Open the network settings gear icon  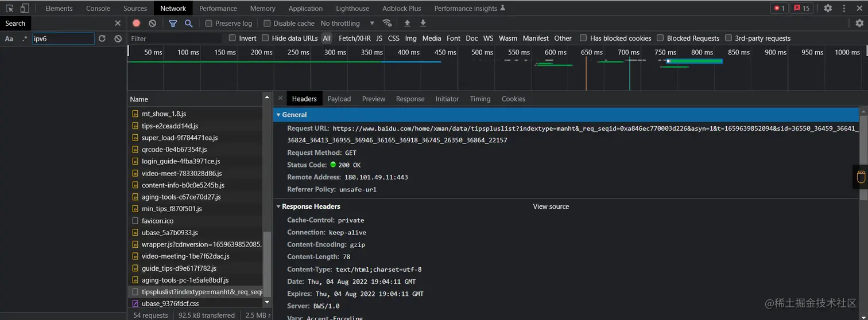[x=859, y=24]
